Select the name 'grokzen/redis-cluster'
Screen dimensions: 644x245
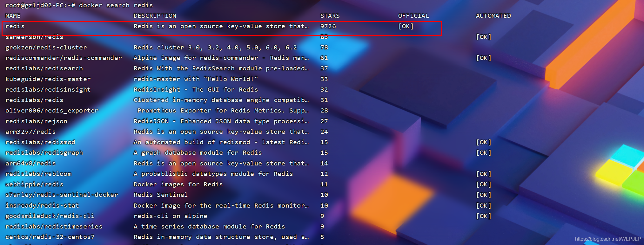[46, 48]
